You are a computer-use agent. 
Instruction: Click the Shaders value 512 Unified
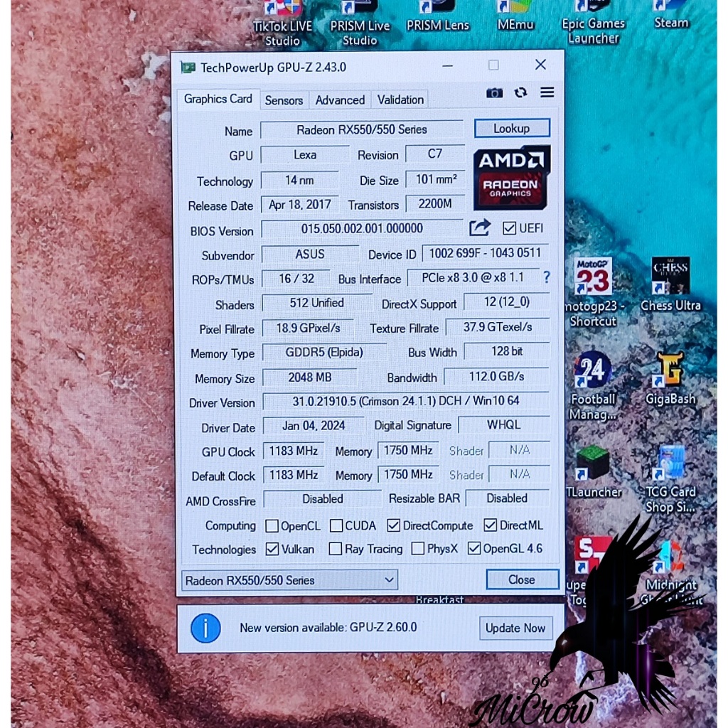[x=317, y=303]
